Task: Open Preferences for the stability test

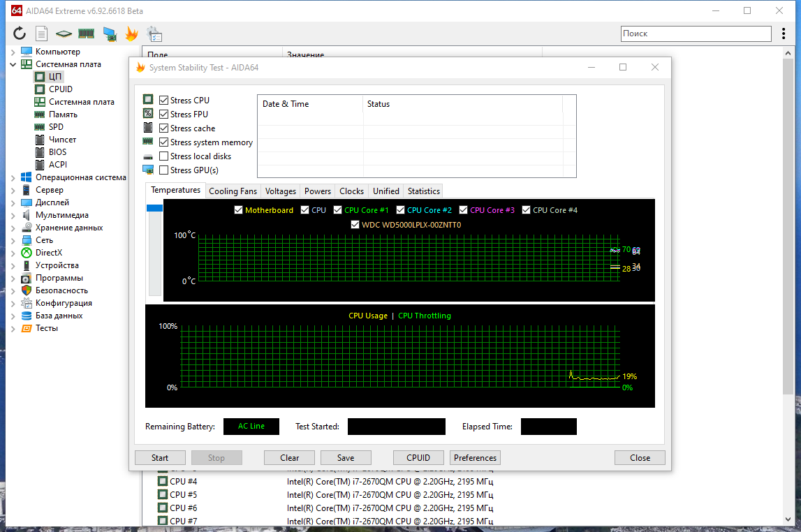Action: pos(475,458)
